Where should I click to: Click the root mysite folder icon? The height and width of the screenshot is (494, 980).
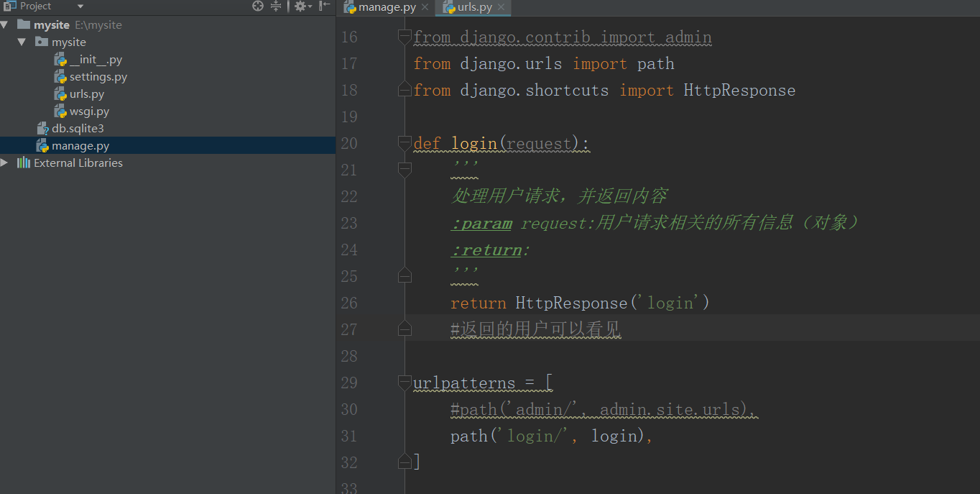click(x=24, y=24)
